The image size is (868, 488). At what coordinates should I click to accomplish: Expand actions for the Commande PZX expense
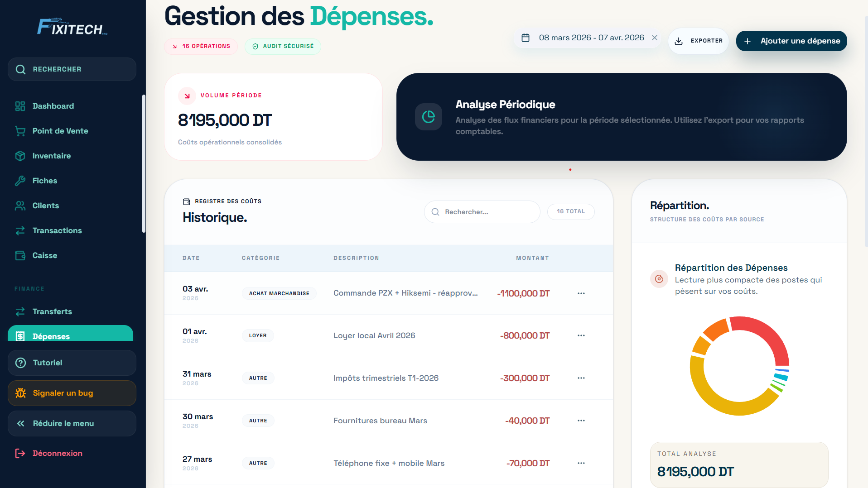tap(581, 293)
